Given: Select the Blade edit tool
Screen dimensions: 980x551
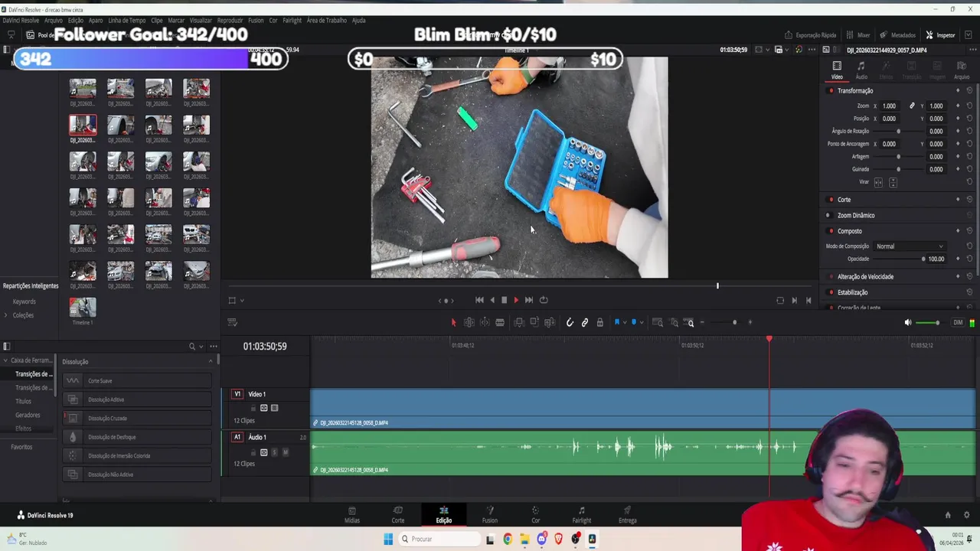Looking at the screenshot, I should point(500,323).
